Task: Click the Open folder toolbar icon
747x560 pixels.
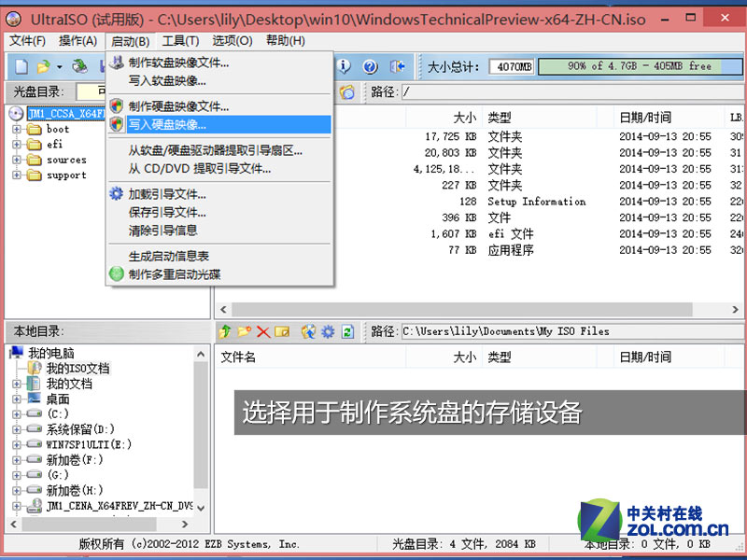Action: (43, 66)
